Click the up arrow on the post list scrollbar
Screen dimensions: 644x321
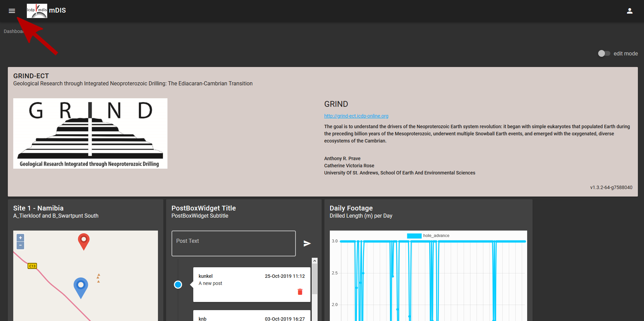(315, 260)
